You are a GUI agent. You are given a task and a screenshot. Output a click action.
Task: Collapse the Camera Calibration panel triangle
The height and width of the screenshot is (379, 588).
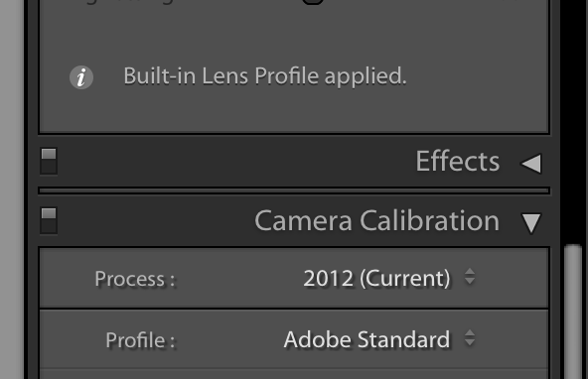click(x=531, y=223)
